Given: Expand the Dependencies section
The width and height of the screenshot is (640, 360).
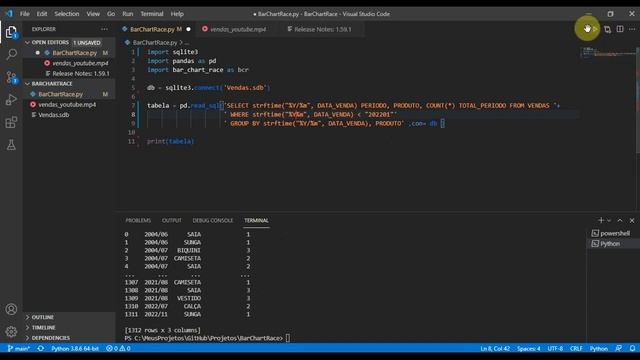Looking at the screenshot, I should (x=69, y=338).
